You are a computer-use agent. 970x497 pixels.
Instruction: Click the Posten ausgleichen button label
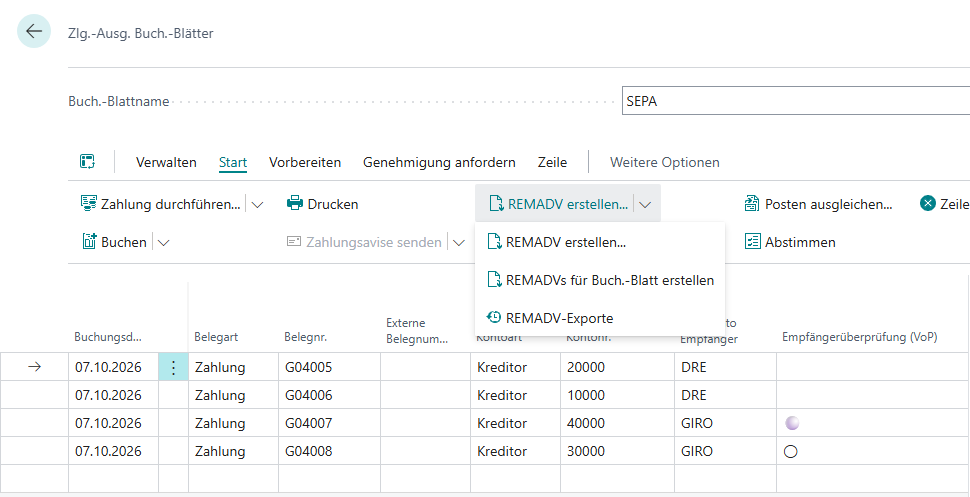tap(828, 204)
